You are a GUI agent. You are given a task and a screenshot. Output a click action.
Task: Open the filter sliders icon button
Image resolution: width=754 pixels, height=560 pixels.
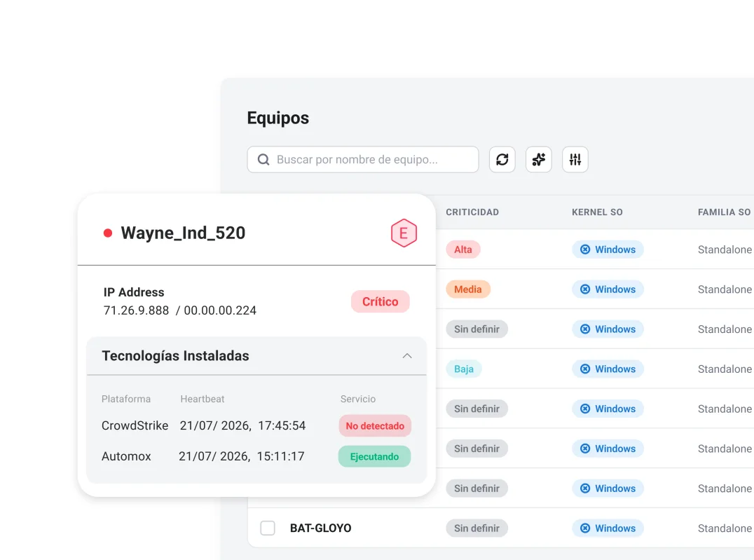tap(575, 159)
